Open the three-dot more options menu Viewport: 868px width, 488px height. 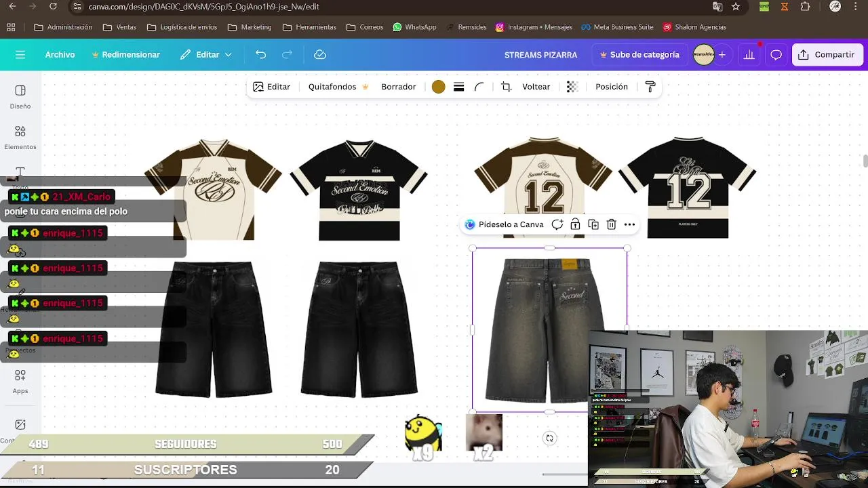(629, 224)
